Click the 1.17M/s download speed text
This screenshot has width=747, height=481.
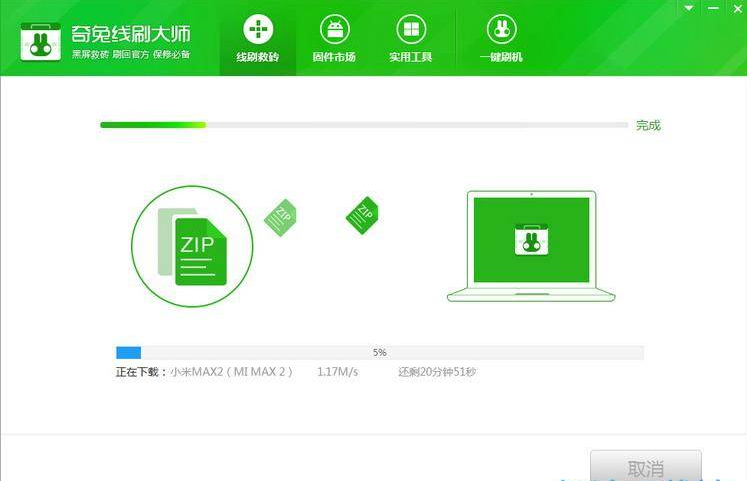click(x=338, y=372)
